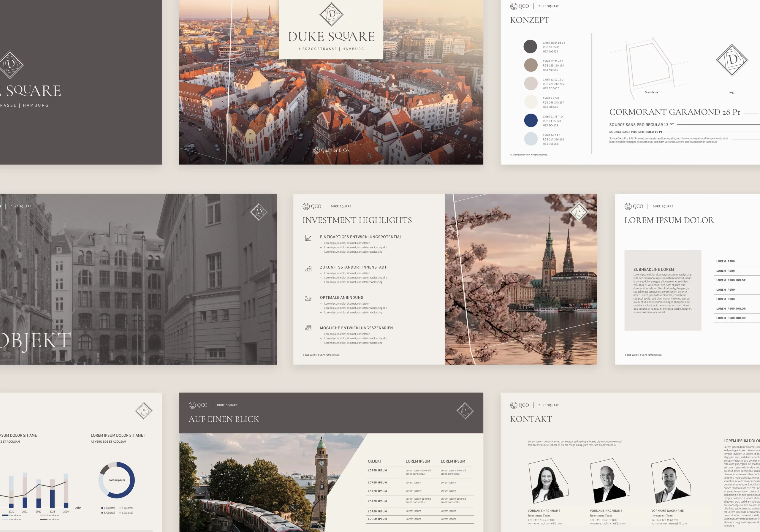The width and height of the screenshot is (760, 532).
Task: Click the QCO logo on Investment Highlights slide
Action: click(x=312, y=206)
